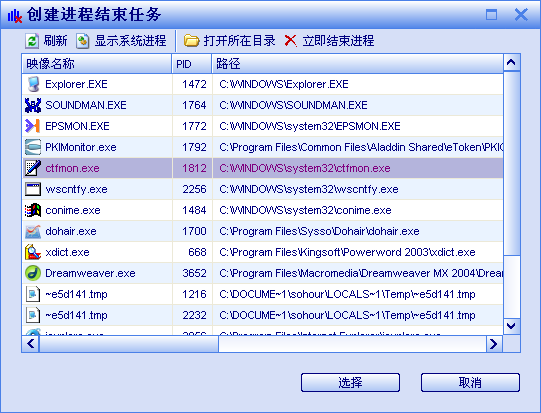Click the 刷新 refresh icon
541x413 pixels.
click(x=32, y=41)
